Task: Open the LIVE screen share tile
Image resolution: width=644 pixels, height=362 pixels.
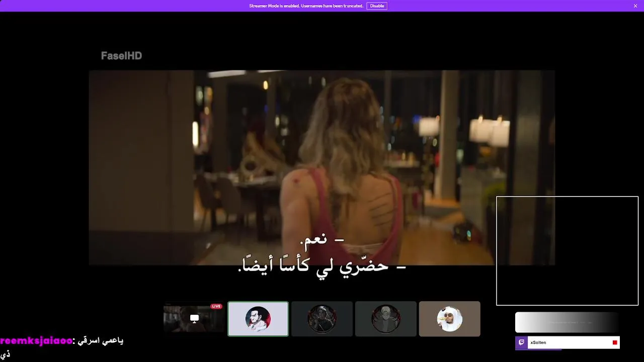Action: coord(194,319)
